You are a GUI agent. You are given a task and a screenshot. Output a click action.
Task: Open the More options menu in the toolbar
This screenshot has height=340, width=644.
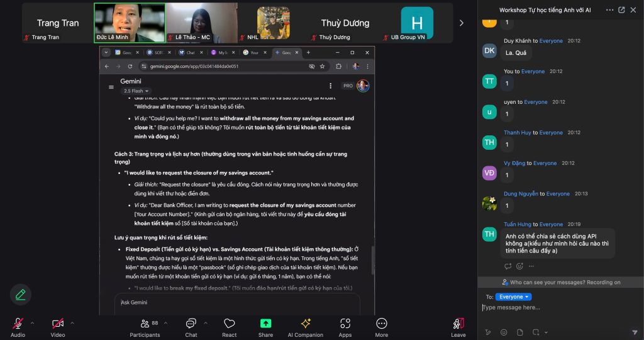(x=382, y=327)
